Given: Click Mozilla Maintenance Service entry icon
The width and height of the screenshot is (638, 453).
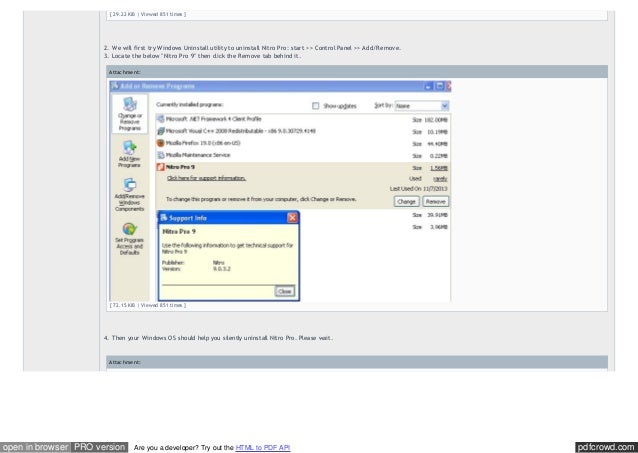Looking at the screenshot, I should [x=161, y=155].
